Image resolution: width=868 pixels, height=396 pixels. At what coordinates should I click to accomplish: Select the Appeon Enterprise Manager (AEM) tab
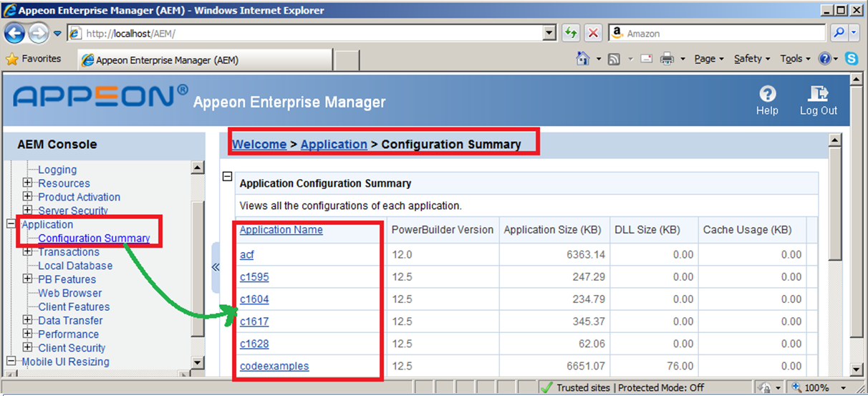point(204,60)
